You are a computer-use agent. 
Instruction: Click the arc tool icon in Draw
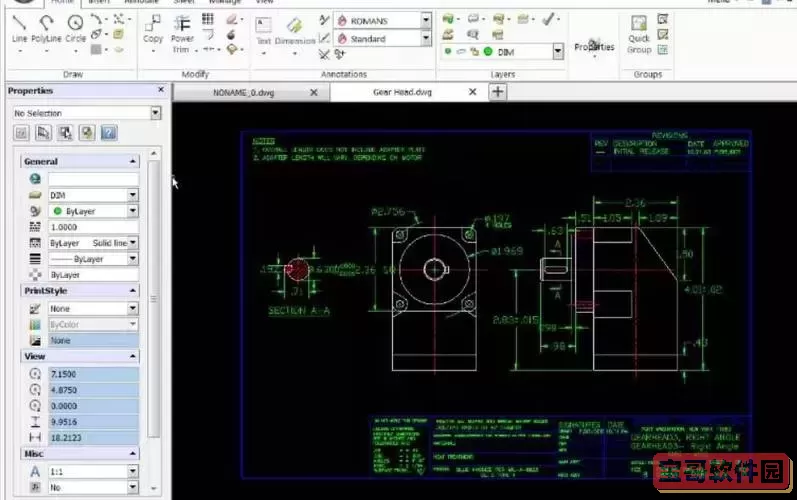[x=96, y=19]
